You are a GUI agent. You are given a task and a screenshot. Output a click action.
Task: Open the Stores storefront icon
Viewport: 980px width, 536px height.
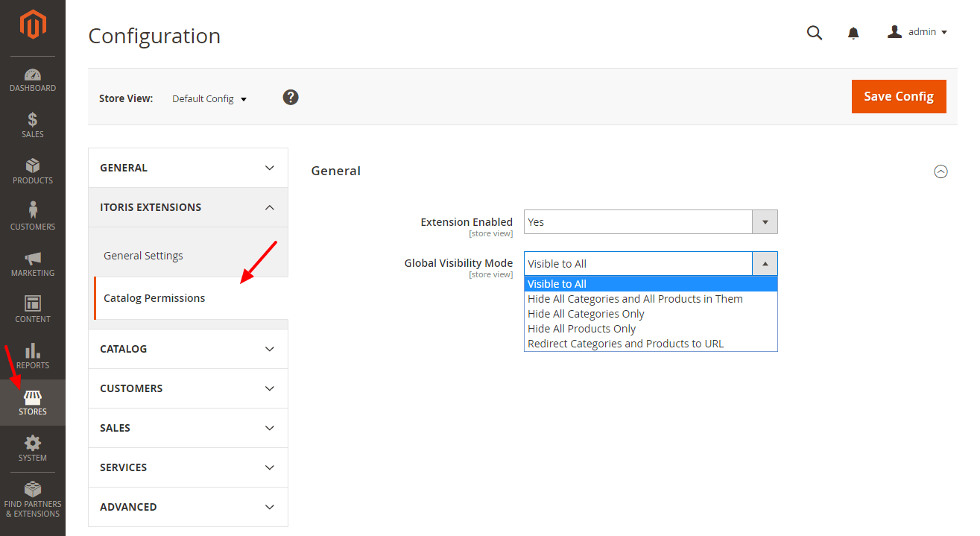click(33, 398)
